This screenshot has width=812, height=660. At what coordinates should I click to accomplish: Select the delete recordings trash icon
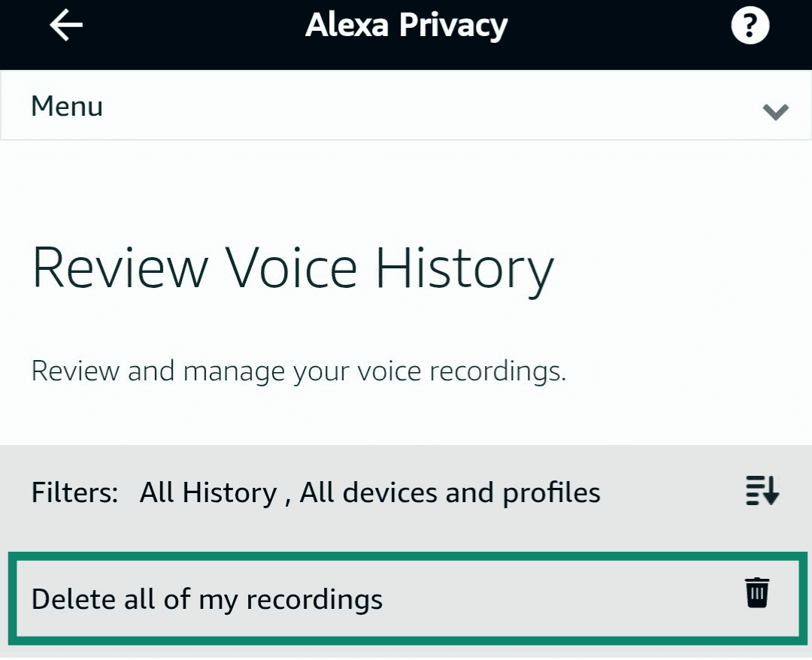tap(758, 592)
